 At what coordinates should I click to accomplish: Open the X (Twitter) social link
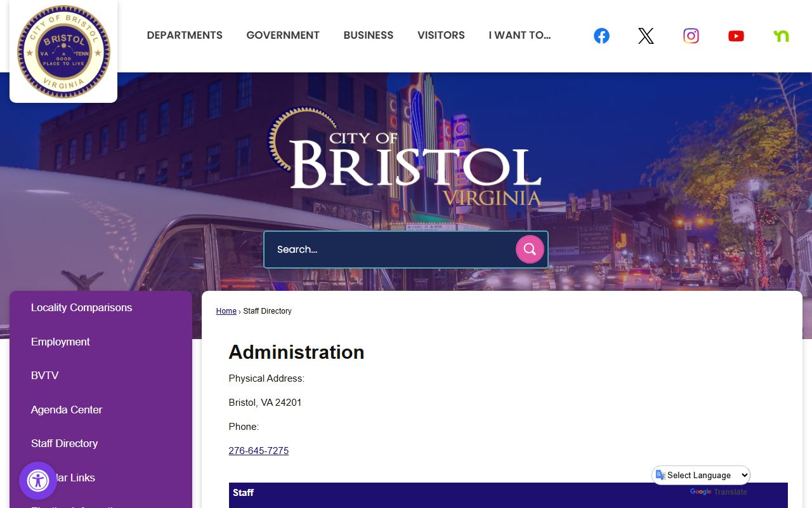[x=646, y=36]
